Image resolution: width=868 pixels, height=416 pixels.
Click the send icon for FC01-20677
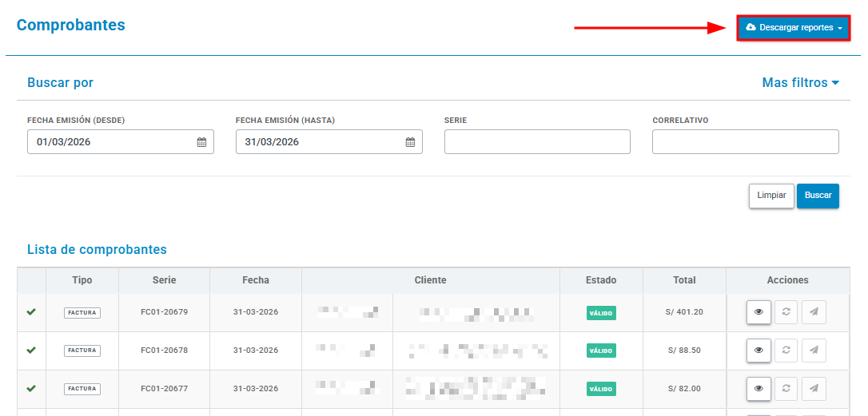point(814,388)
